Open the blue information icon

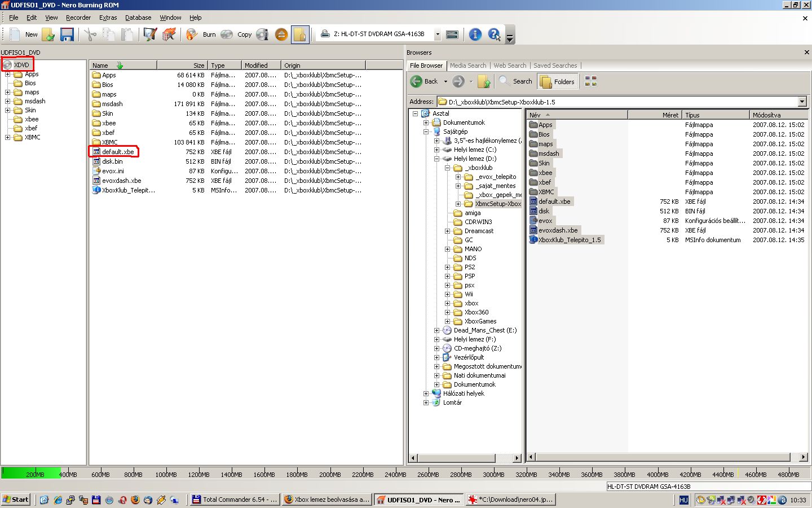tap(475, 34)
